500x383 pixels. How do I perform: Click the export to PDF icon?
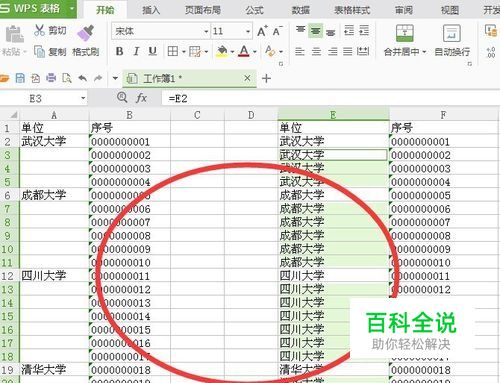point(36,78)
